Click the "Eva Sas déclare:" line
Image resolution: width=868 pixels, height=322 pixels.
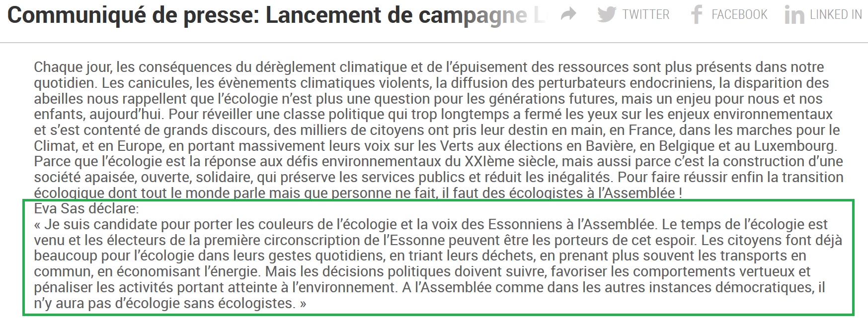(x=86, y=209)
